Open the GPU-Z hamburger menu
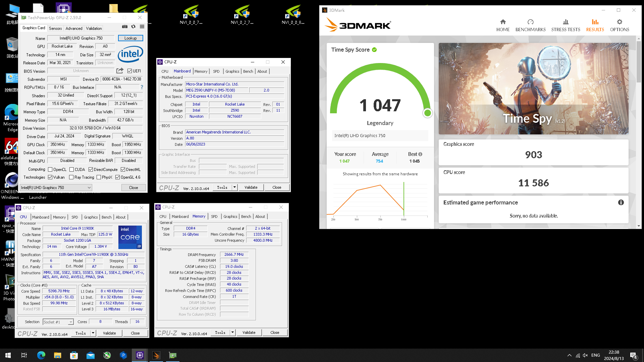 pos(142,26)
